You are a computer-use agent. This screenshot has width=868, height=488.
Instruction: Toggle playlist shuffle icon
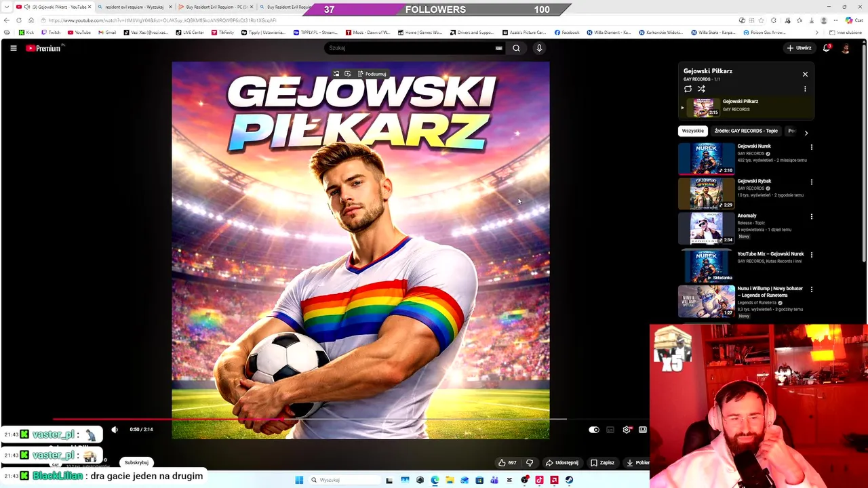[701, 89]
